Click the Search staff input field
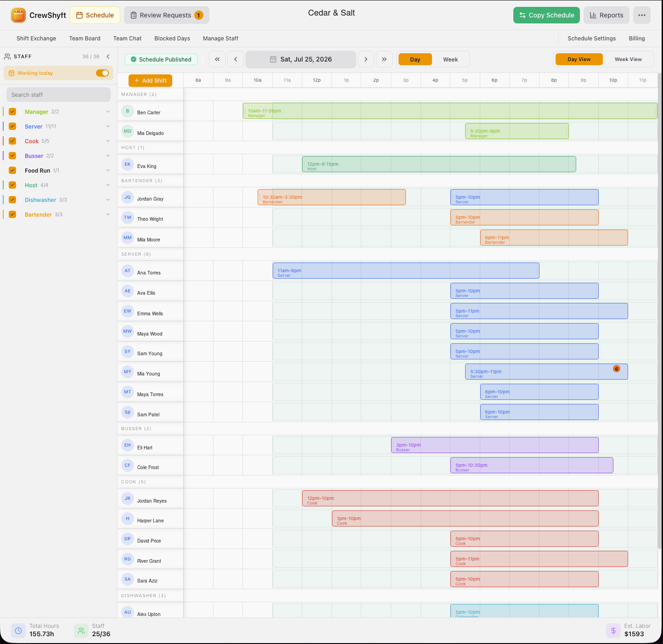This screenshot has height=644, width=663. (x=58, y=95)
